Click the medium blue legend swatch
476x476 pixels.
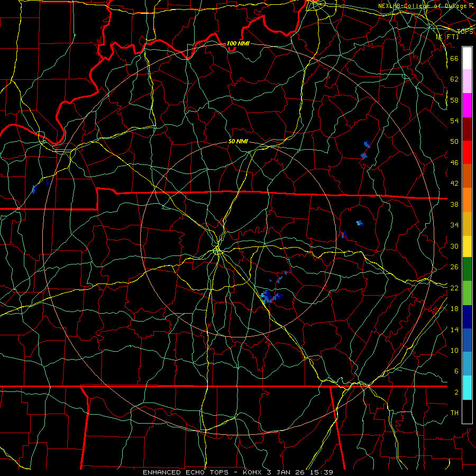pos(467,340)
